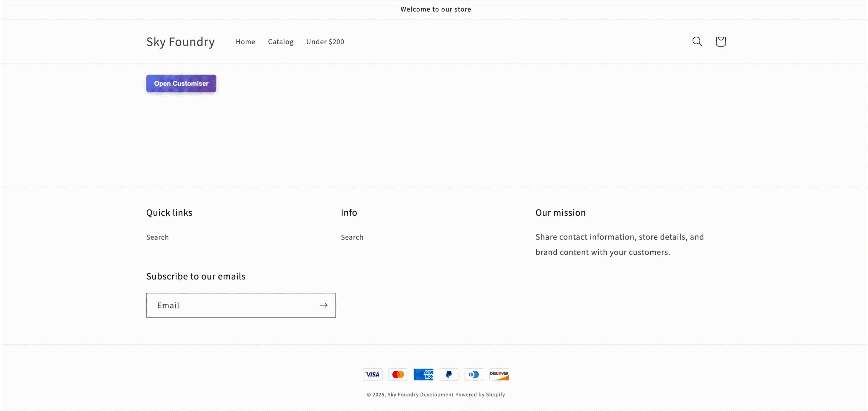Click the Visa payment icon
868x411 pixels.
click(x=372, y=374)
